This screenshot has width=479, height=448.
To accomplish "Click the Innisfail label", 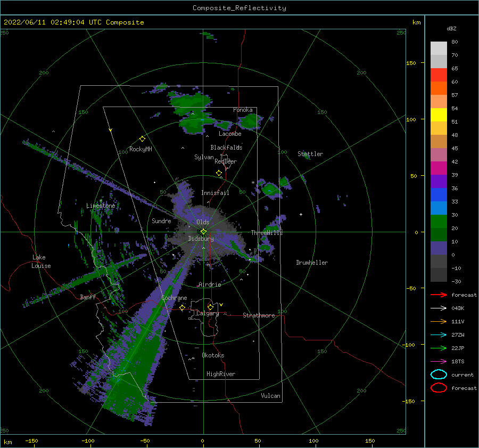I will point(215,193).
